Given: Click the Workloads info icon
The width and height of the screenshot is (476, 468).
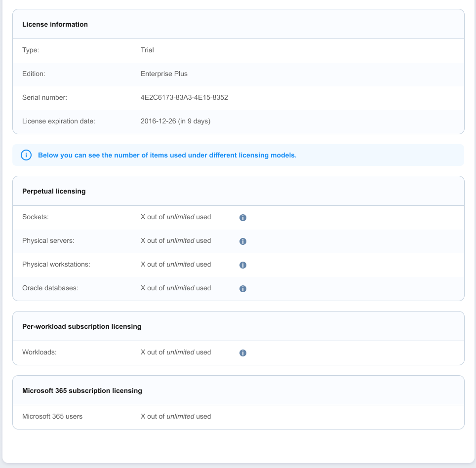Looking at the screenshot, I should tap(242, 353).
